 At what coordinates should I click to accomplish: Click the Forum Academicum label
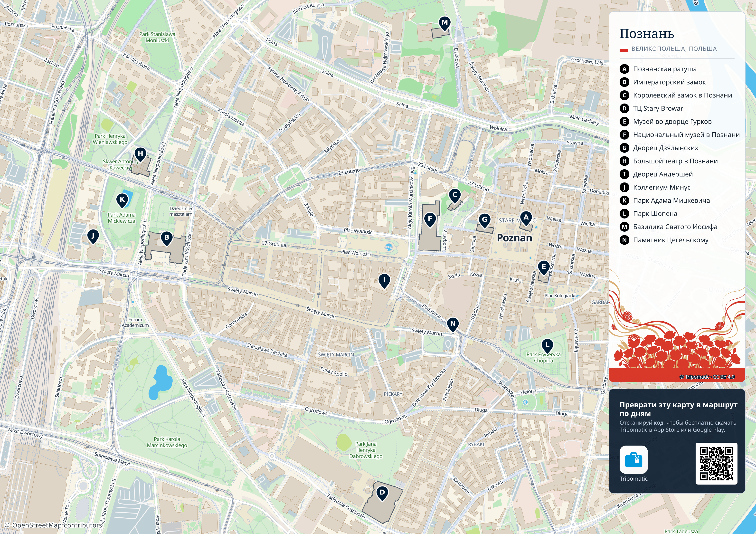coord(135,323)
